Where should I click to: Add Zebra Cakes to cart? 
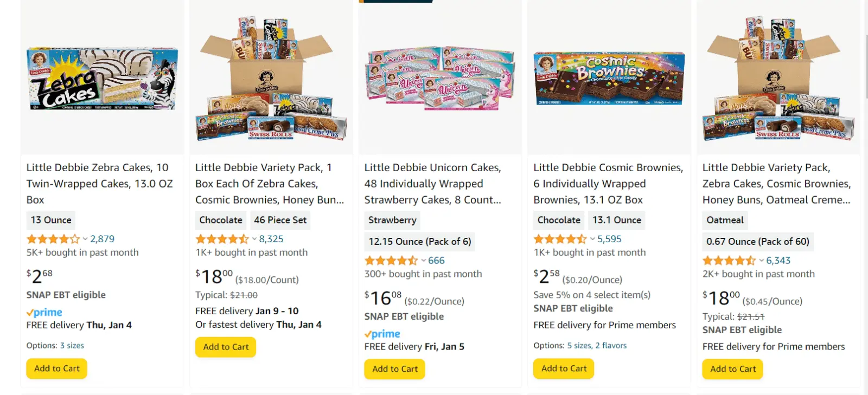[57, 368]
